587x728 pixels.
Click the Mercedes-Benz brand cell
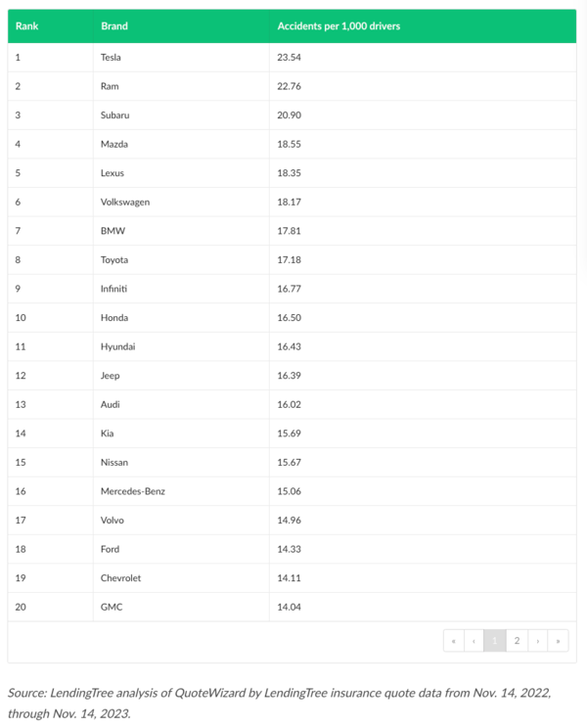pyautogui.click(x=132, y=491)
